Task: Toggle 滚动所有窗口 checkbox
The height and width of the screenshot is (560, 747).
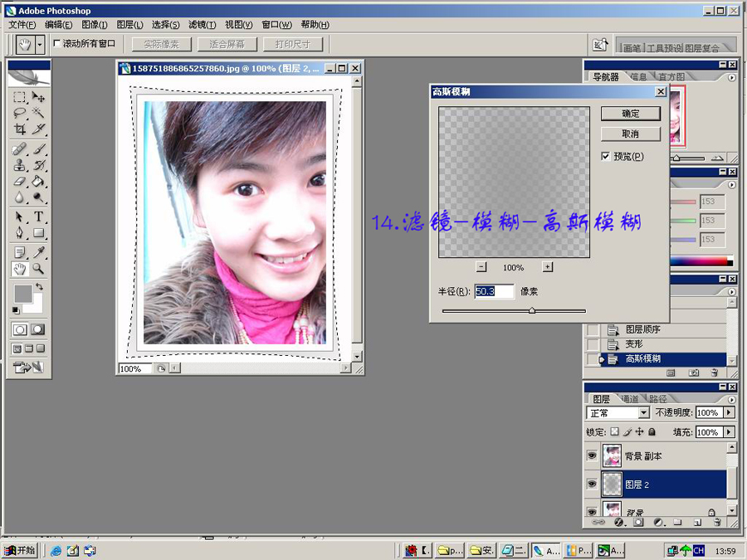Action: tap(56, 43)
